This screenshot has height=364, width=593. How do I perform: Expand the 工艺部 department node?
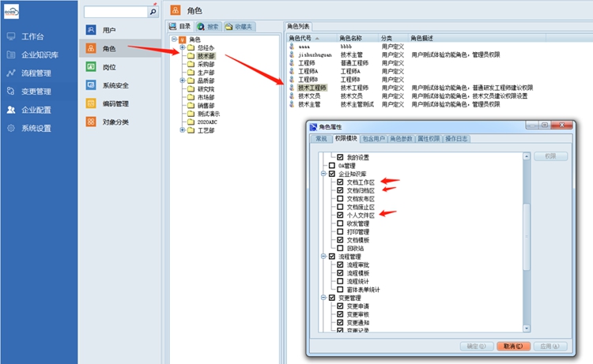182,130
